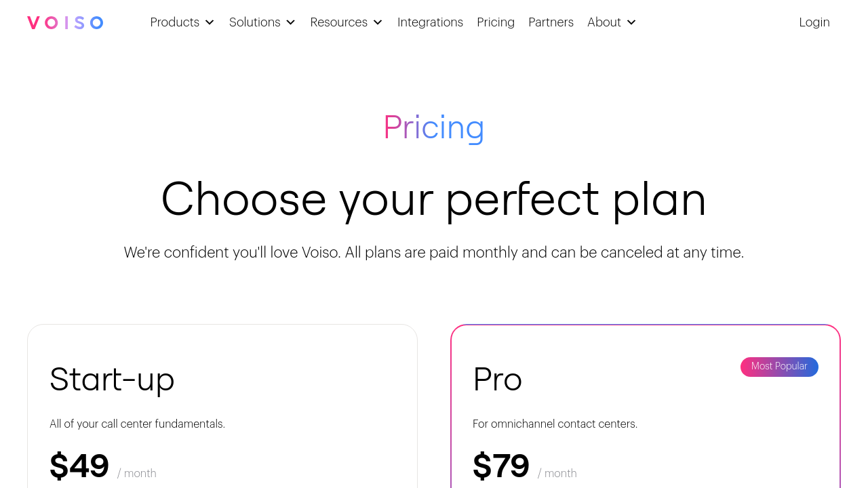Select the Pro plan heading
Viewport: 868px width, 488px height.
pyautogui.click(x=497, y=379)
